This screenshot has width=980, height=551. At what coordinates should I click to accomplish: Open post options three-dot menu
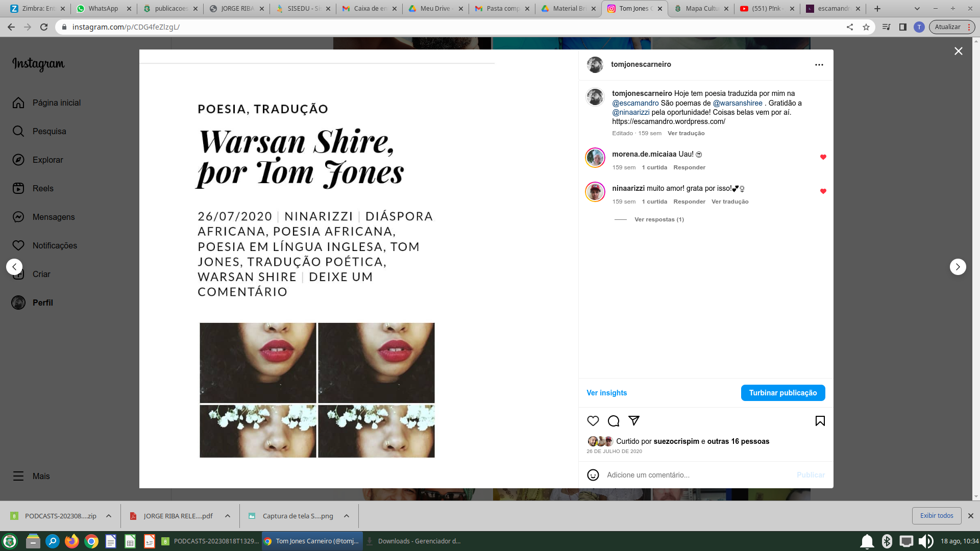coord(819,65)
